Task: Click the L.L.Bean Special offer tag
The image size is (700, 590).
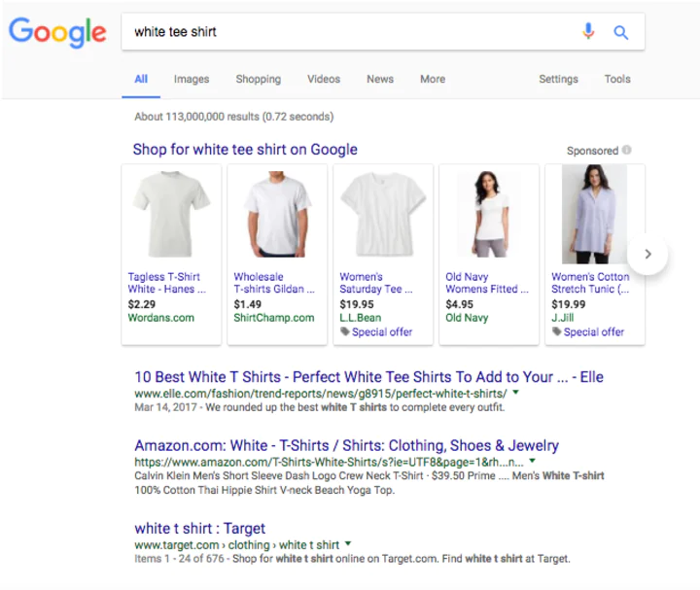Action: tap(376, 332)
